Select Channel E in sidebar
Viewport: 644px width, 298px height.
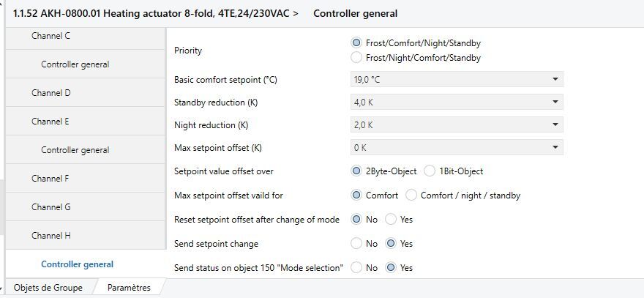[x=51, y=122]
